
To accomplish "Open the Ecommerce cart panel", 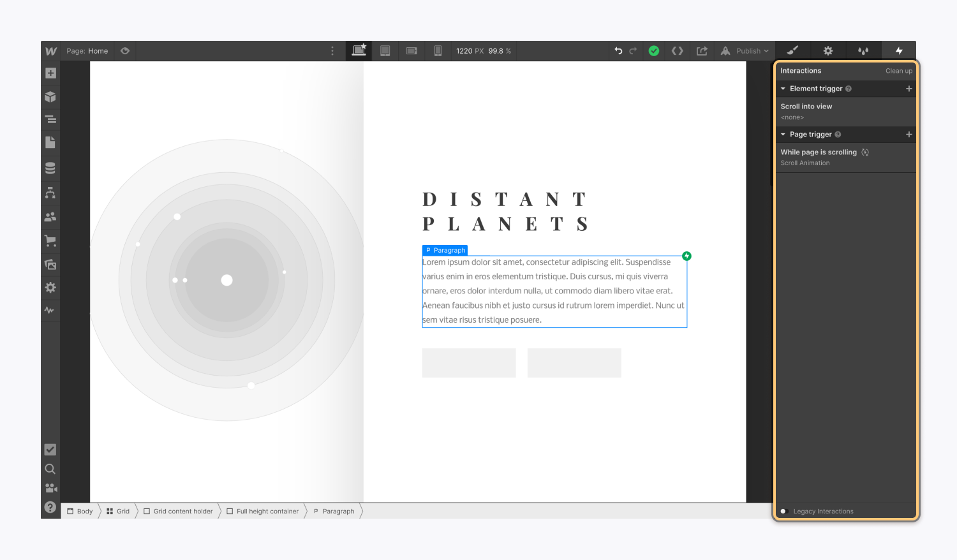I will pos(50,240).
